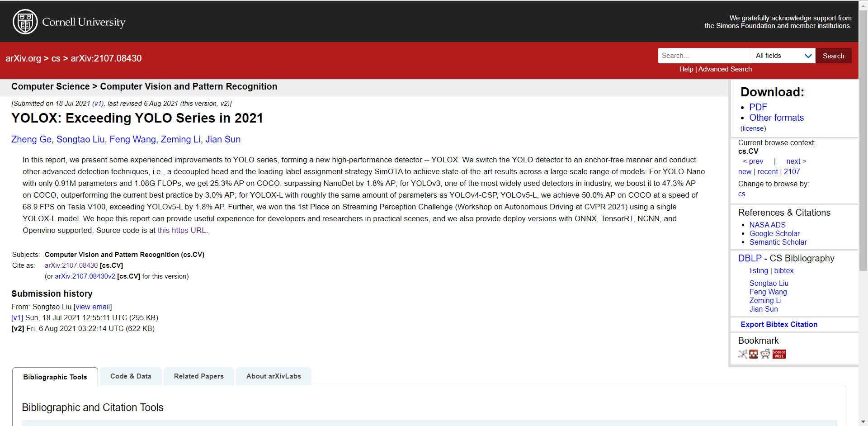This screenshot has height=426, width=868.
Task: Open DBLP entry for Feng Wang
Action: pyautogui.click(x=768, y=292)
